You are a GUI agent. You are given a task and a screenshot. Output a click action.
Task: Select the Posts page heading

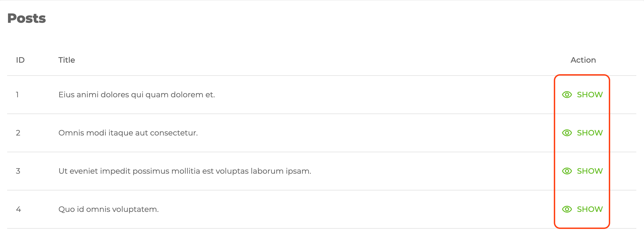coord(27,18)
